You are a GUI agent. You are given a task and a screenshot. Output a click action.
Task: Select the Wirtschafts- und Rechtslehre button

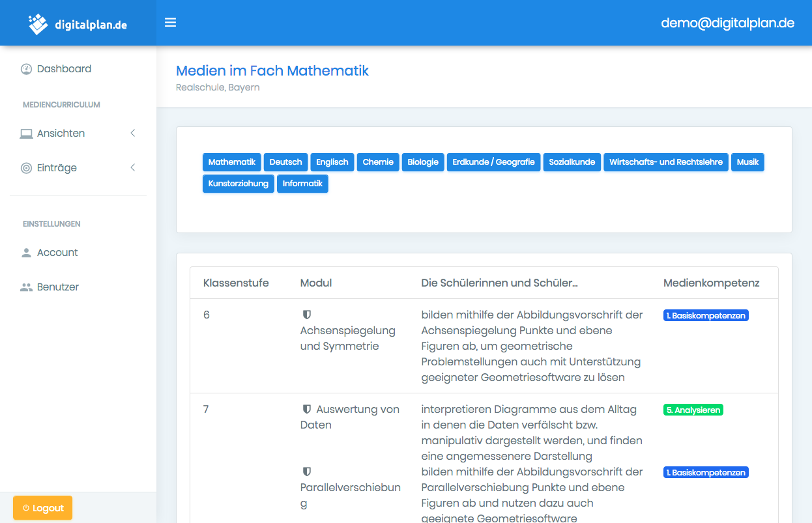[666, 162]
